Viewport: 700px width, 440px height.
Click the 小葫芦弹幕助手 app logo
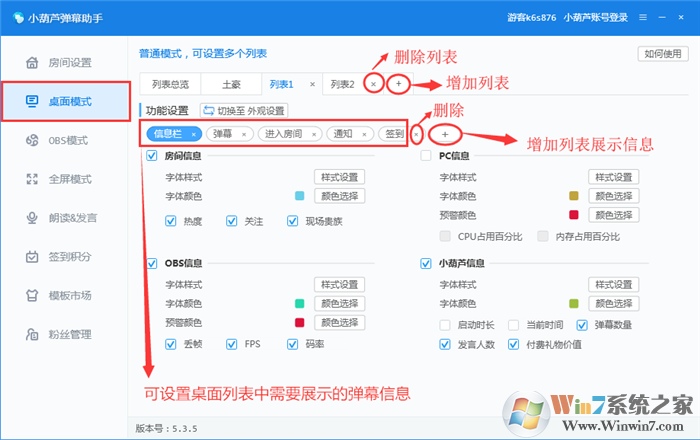(x=18, y=18)
